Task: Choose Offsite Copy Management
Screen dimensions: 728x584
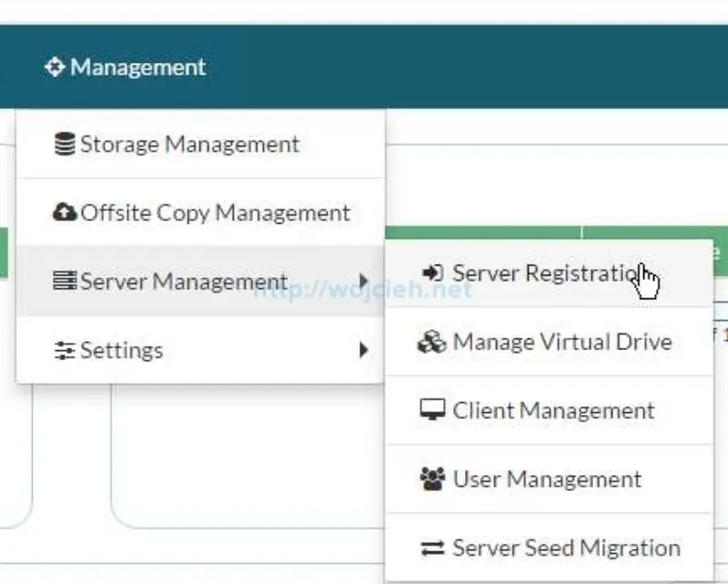Action: click(215, 212)
